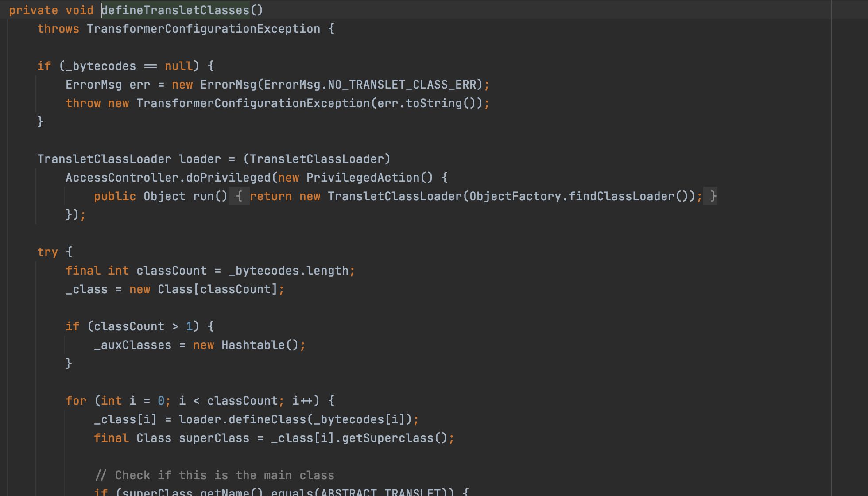
Task: Click loader.defineClass call
Action: click(x=243, y=419)
